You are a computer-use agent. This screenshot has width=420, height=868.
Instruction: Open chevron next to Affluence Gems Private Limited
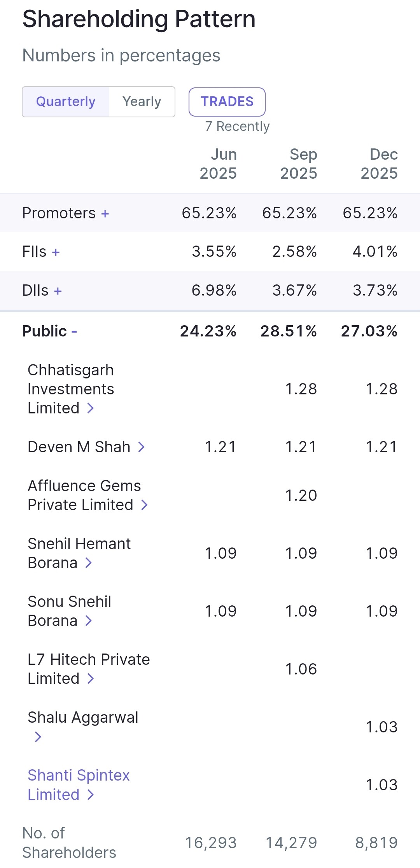[x=145, y=505]
